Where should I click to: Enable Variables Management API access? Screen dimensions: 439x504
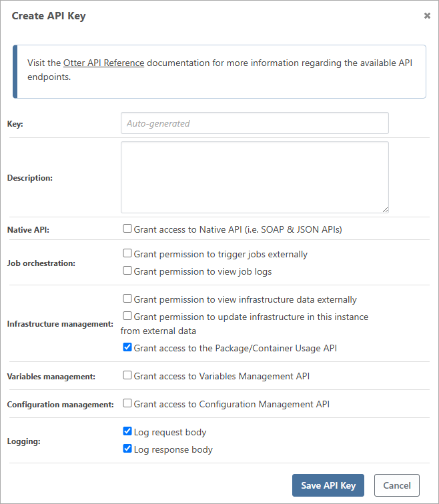click(127, 375)
